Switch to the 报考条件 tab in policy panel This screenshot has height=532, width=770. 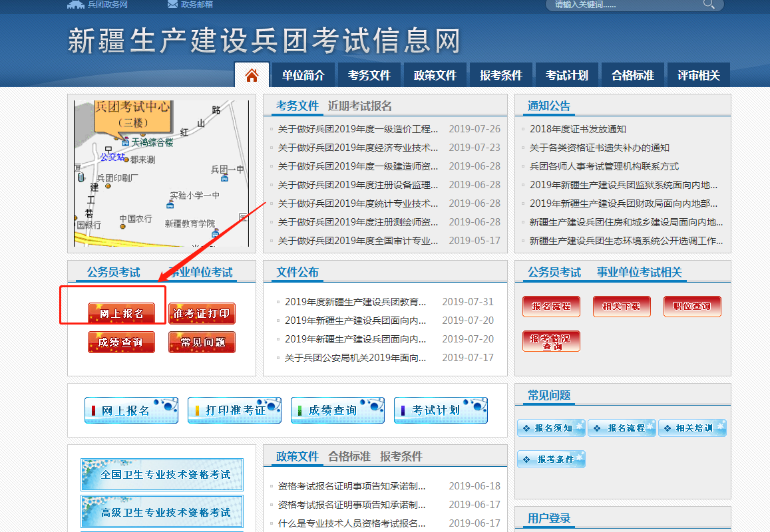[401, 456]
